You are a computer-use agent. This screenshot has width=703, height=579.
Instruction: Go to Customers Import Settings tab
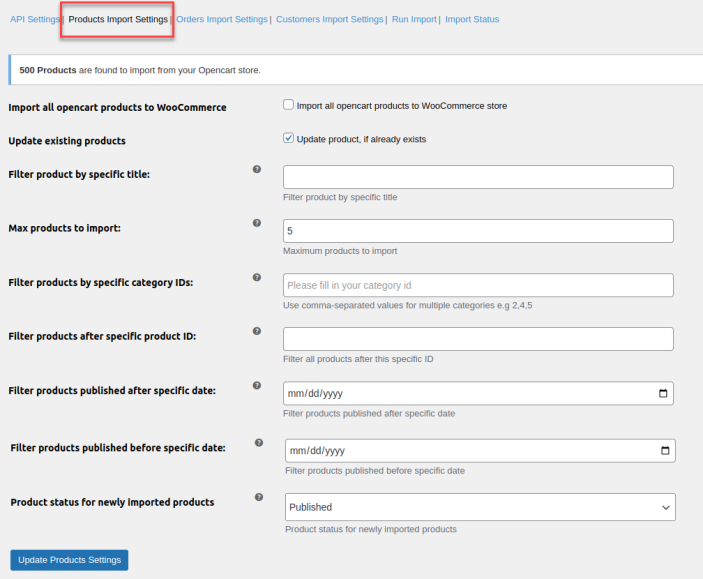pos(329,19)
